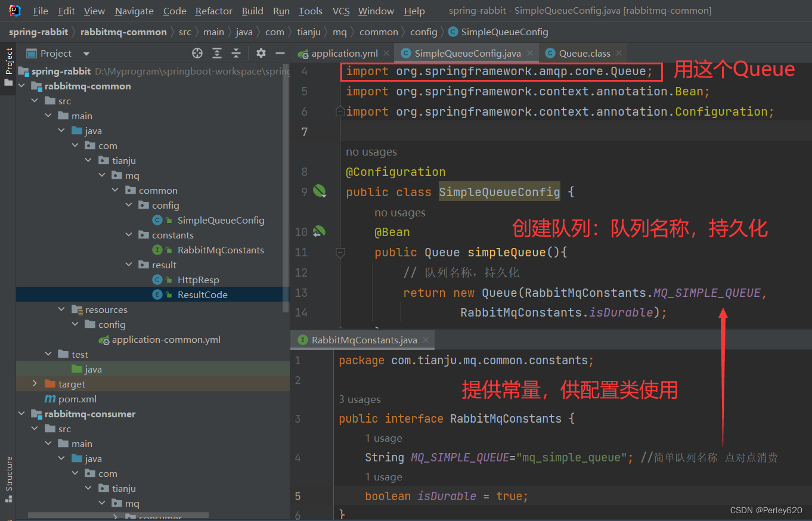Viewport: 812px width, 521px height.
Task: Click the SimpleQueueConfig class name in code
Action: (x=500, y=192)
